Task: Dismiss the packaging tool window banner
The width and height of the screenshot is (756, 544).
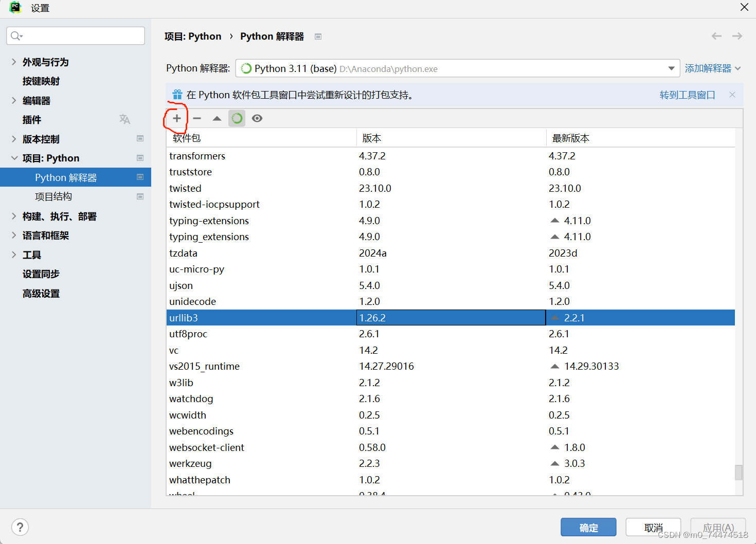Action: coord(732,95)
